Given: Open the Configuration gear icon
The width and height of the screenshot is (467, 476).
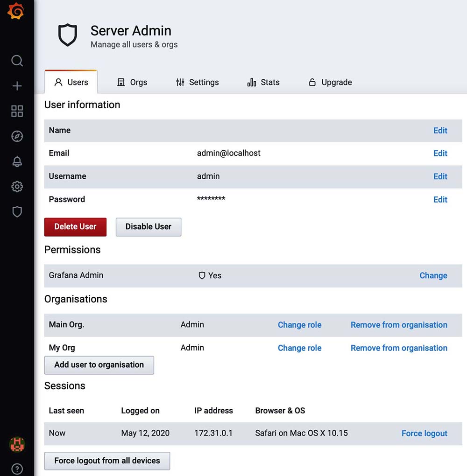Looking at the screenshot, I should 17,187.
